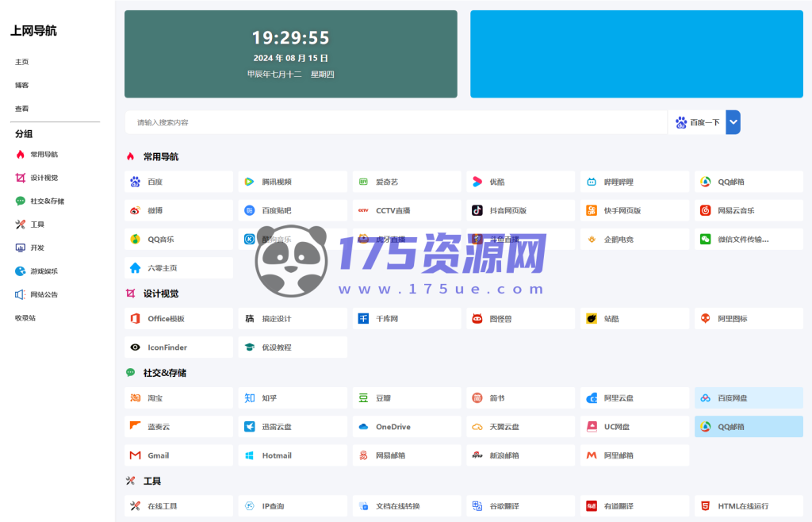Open 百度贴吧 icon
The image size is (812, 522).
click(x=249, y=210)
